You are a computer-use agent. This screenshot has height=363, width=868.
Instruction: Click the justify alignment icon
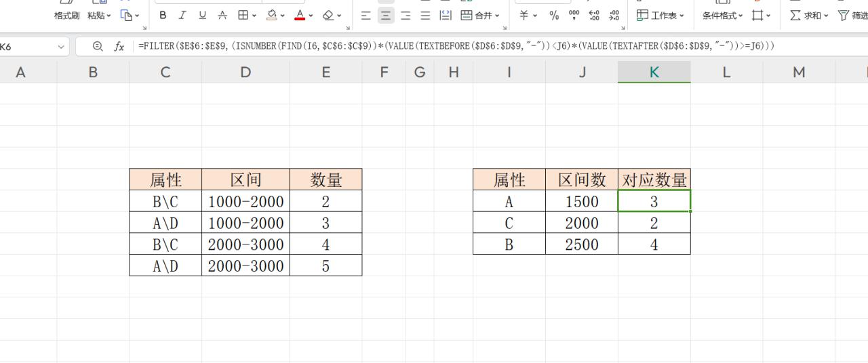[x=425, y=15]
